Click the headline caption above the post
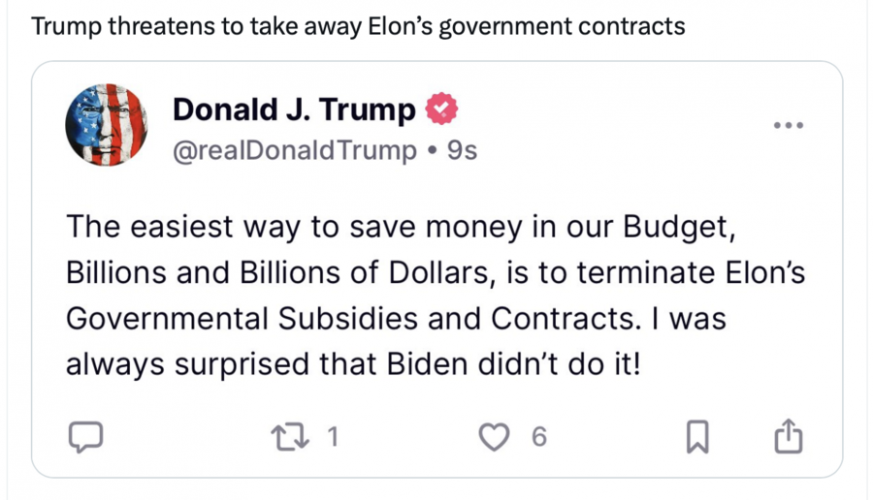Screen dimensions: 873x500 (x=358, y=26)
